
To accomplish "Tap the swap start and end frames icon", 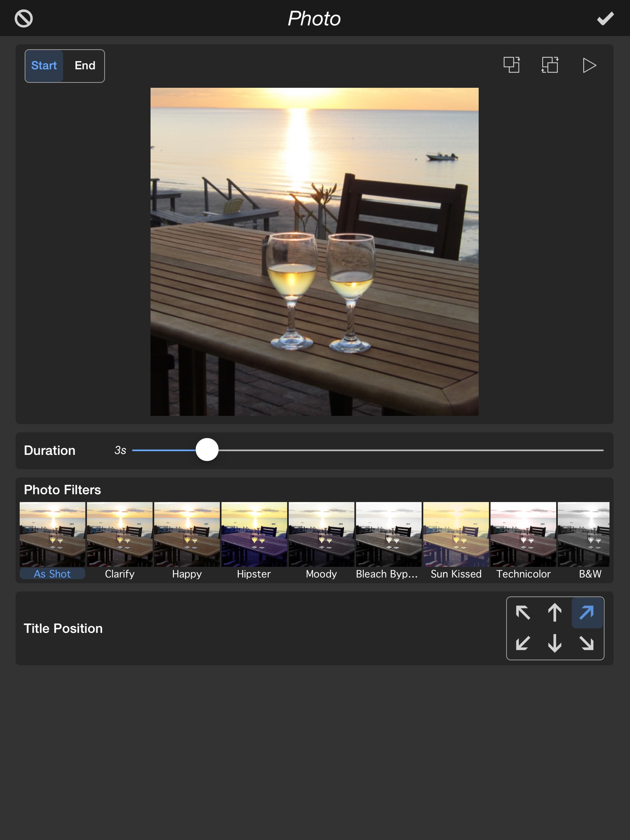I will coord(550,65).
